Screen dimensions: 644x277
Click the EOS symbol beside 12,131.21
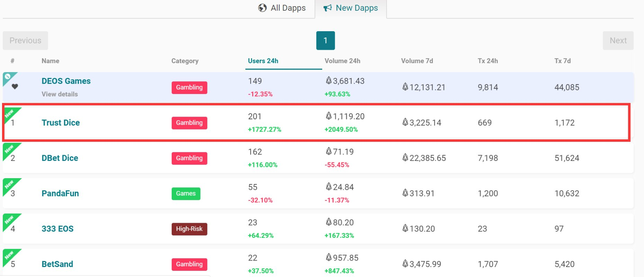[405, 86]
